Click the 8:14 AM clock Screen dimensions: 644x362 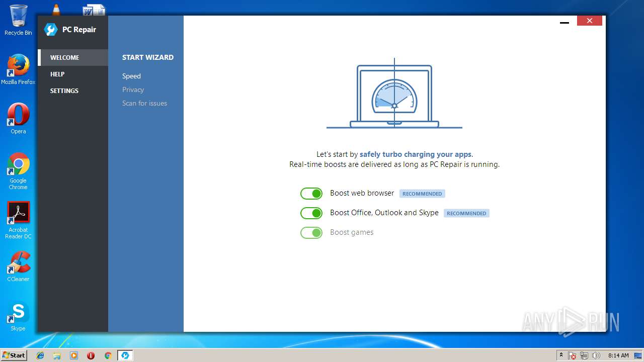coord(618,355)
